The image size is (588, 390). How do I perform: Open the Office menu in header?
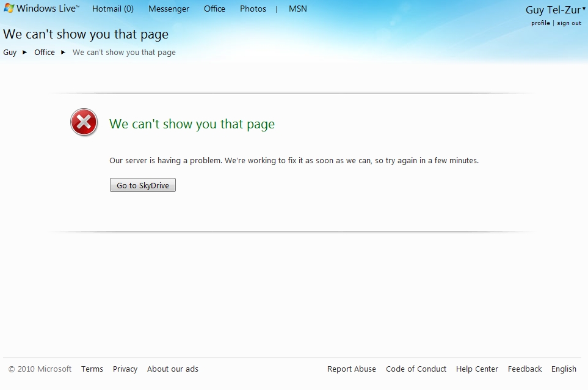coord(214,9)
